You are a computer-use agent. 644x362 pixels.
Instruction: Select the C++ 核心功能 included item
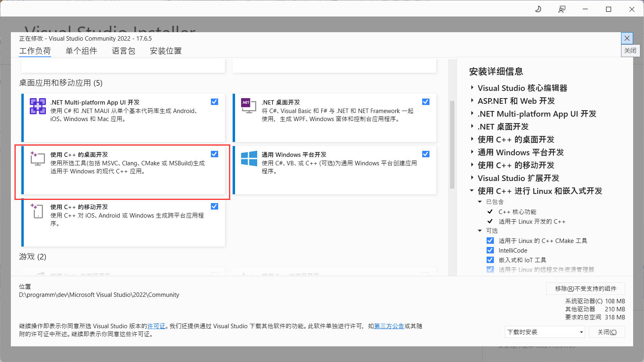click(x=517, y=212)
